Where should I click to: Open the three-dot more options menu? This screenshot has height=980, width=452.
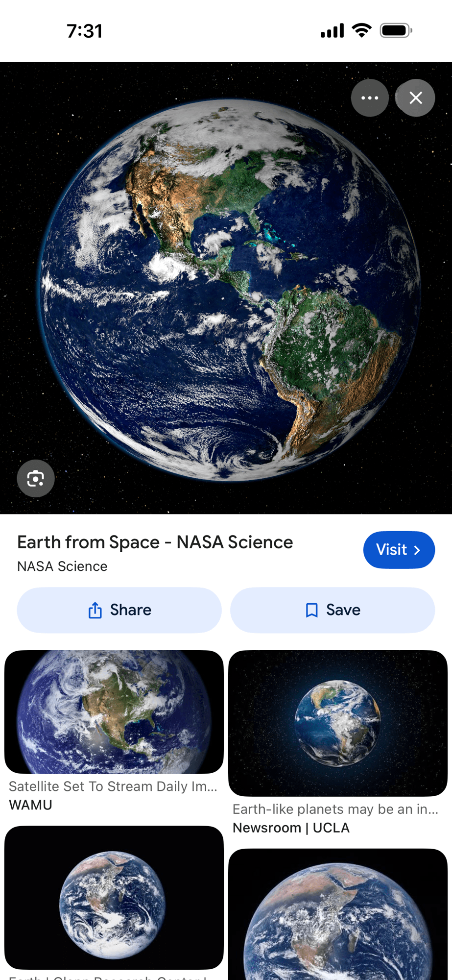[x=370, y=98]
